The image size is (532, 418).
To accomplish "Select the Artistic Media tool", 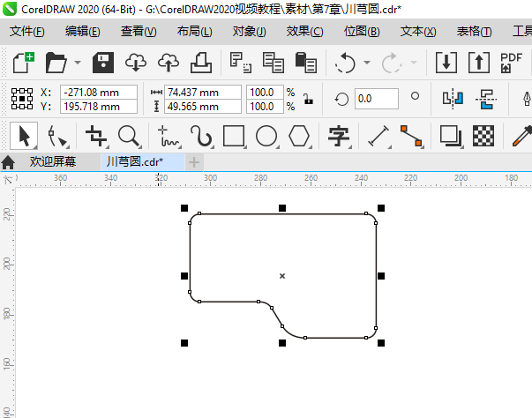I will tap(201, 137).
